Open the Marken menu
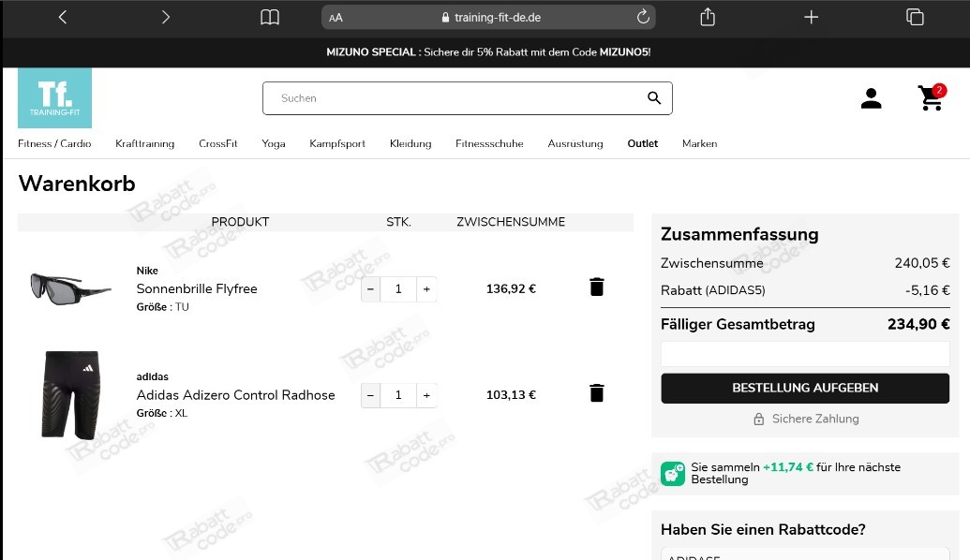The image size is (970, 560). (x=700, y=143)
